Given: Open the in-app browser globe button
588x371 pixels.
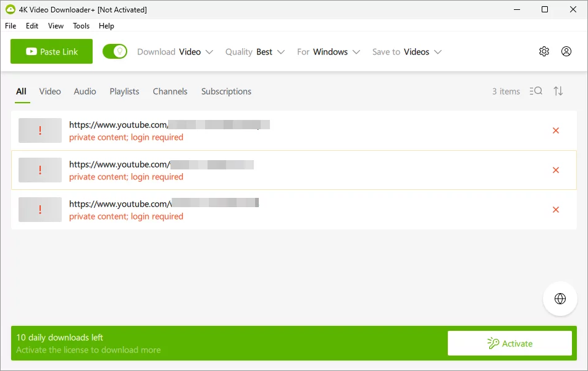Looking at the screenshot, I should click(560, 299).
